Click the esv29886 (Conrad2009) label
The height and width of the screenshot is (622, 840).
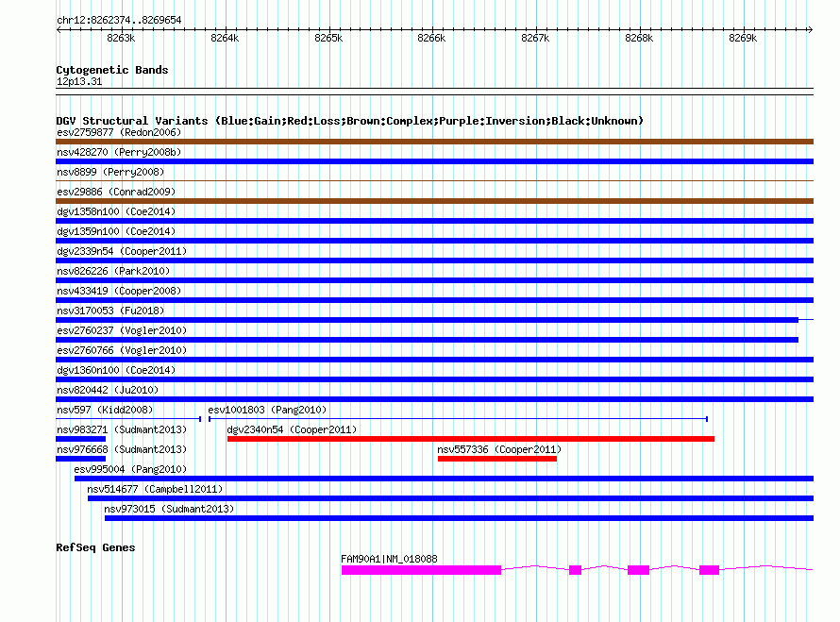tap(116, 192)
